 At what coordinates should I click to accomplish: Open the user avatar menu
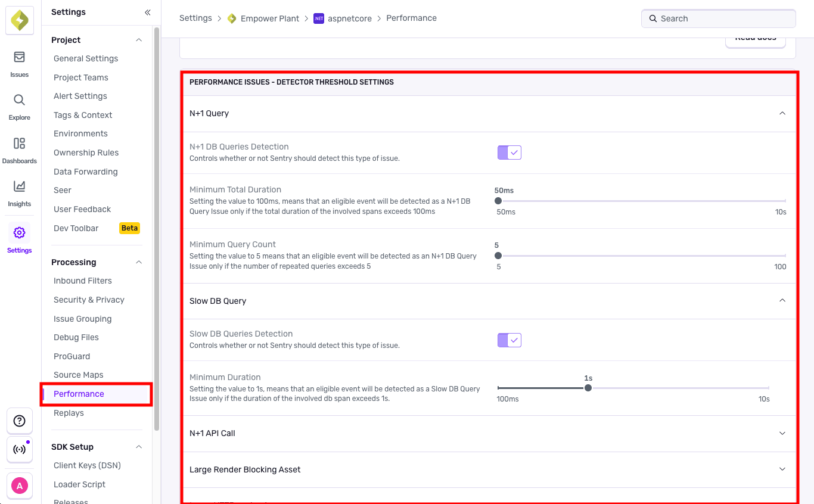(19, 486)
